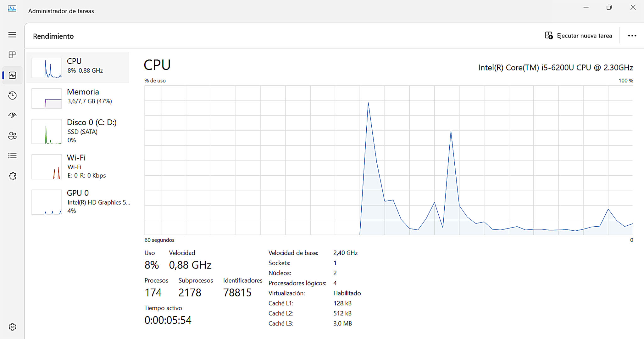
Task: Click the Wi-Fi mini graph thumbnail
Action: (47, 167)
